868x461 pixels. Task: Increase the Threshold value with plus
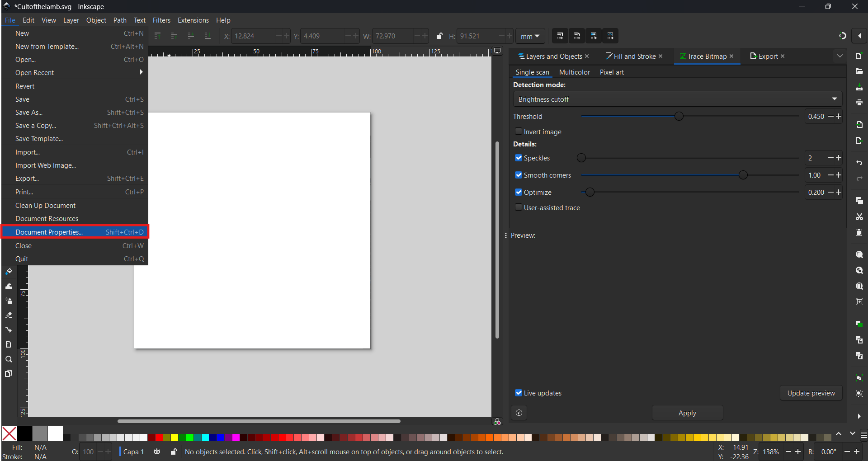coord(839,116)
